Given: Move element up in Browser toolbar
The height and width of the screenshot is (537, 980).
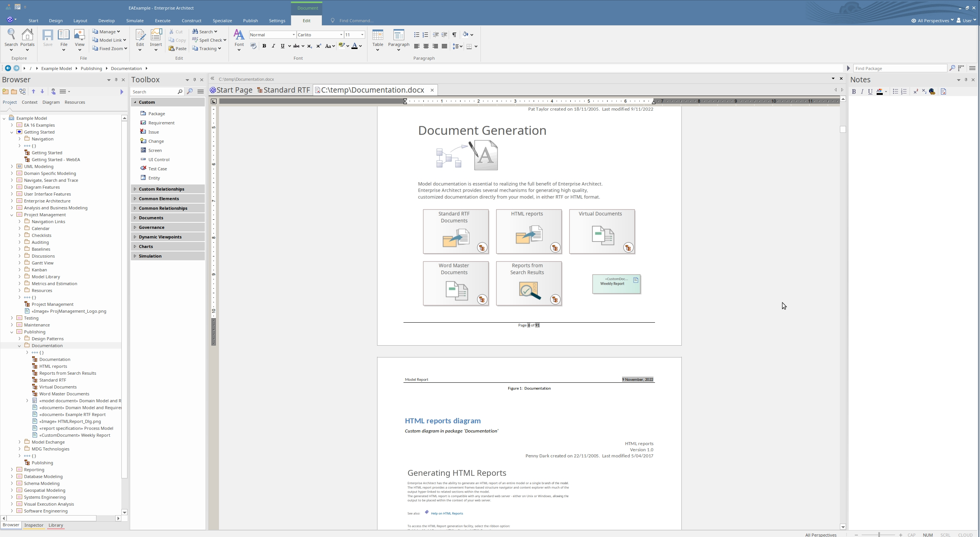Looking at the screenshot, I should point(33,91).
